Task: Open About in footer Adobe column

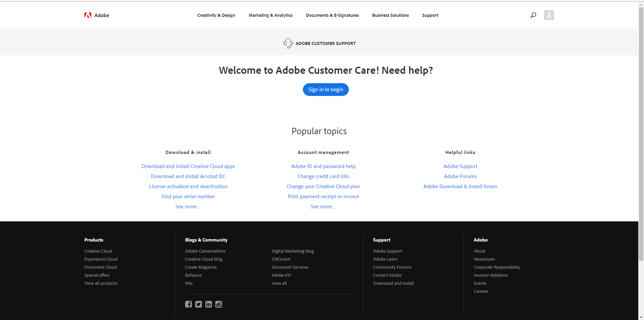Action: pyautogui.click(x=480, y=251)
